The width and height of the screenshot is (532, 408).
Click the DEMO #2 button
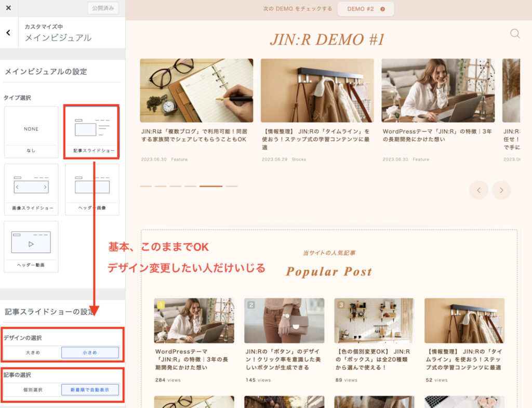pos(365,9)
